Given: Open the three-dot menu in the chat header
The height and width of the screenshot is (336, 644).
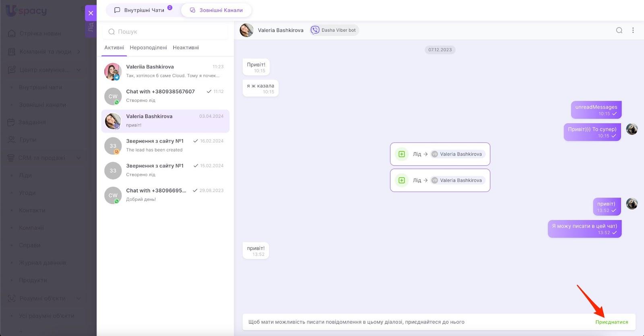Looking at the screenshot, I should (633, 30).
